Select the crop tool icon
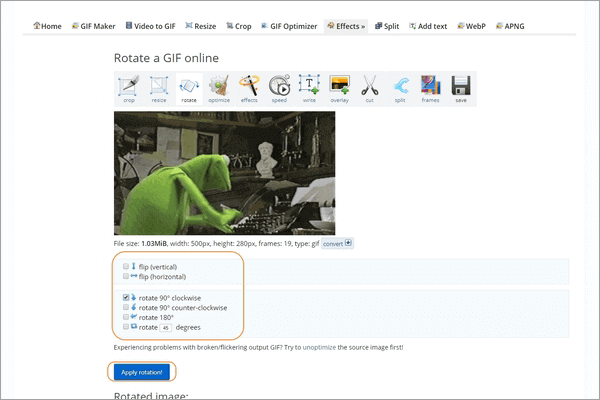600x400 pixels. tap(129, 89)
